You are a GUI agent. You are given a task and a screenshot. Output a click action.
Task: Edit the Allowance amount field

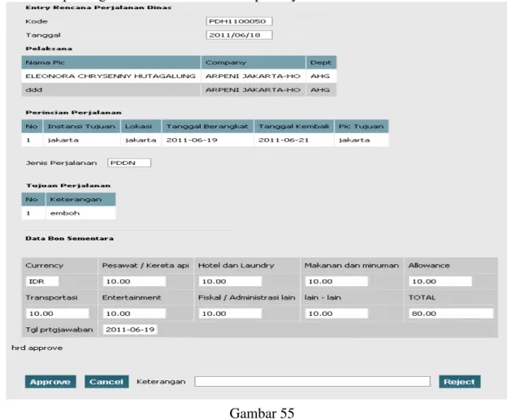(x=440, y=281)
